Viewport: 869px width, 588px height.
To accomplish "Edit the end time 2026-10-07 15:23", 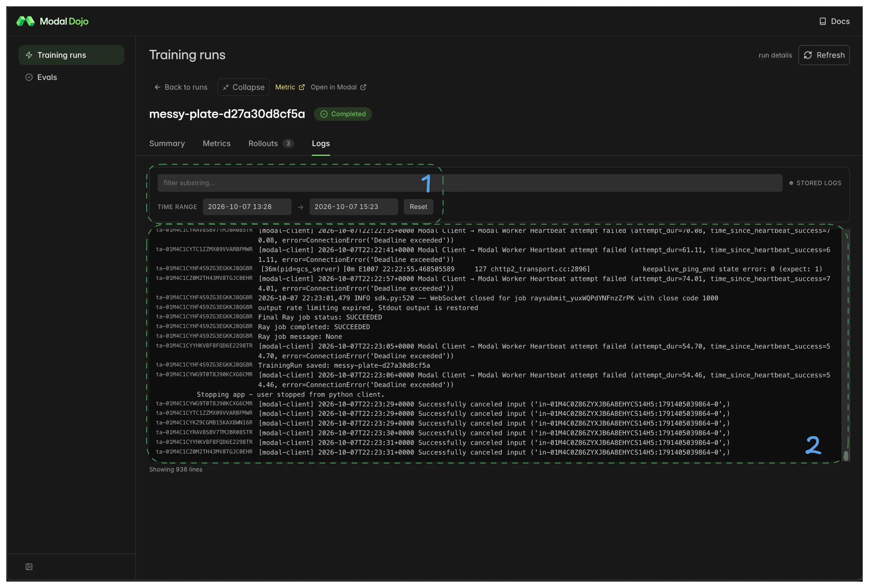I will (x=353, y=207).
